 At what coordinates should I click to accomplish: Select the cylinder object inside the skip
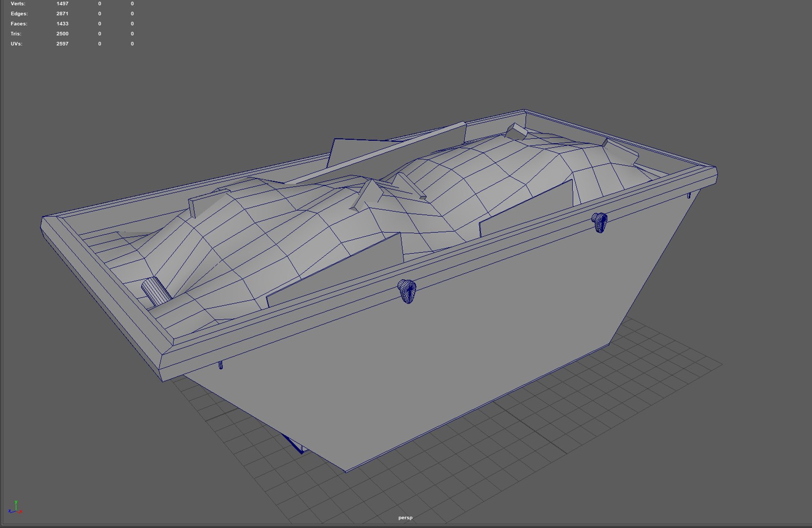156,291
